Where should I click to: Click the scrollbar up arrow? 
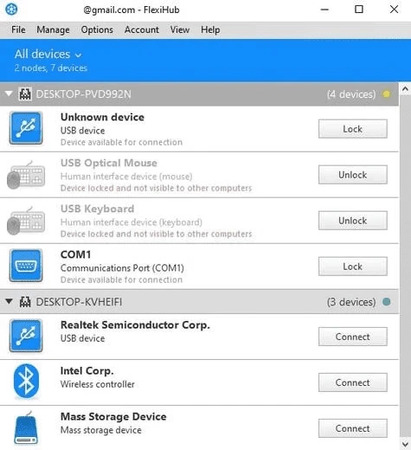(x=405, y=89)
